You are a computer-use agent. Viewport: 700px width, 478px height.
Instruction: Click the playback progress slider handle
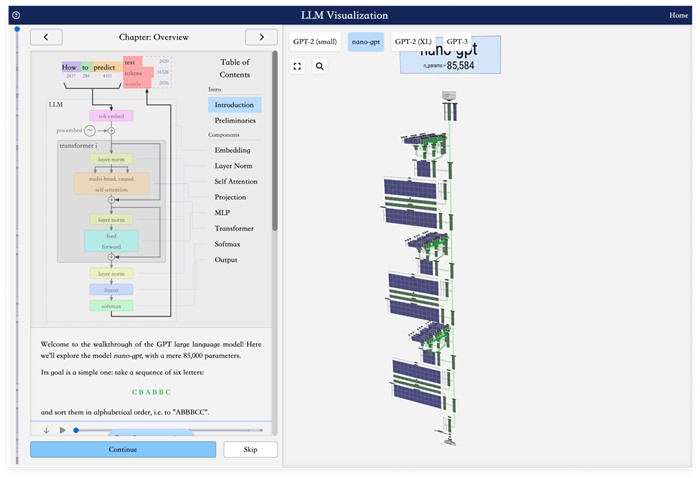tap(76, 430)
